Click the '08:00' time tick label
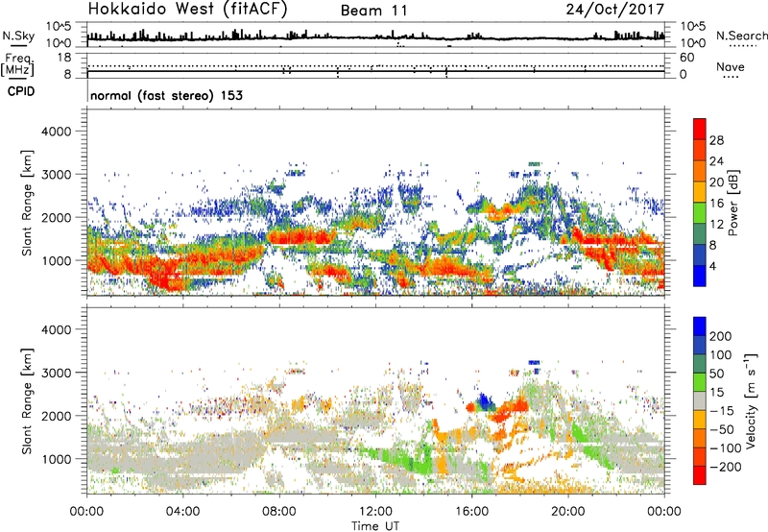This screenshot has height=532, width=768. [279, 512]
